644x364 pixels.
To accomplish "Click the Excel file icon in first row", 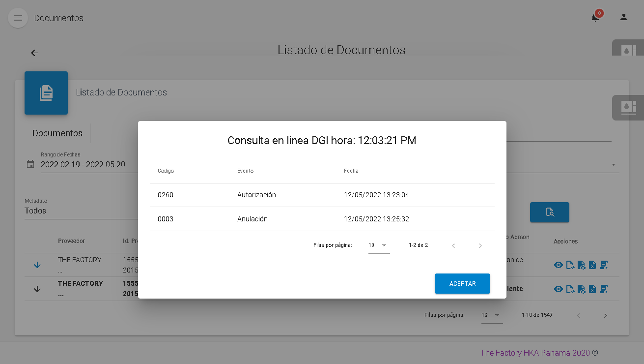I will (x=592, y=265).
